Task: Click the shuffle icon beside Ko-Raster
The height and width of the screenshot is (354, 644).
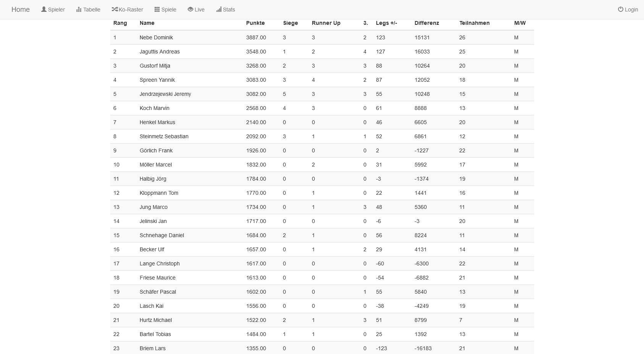Action: click(x=115, y=10)
